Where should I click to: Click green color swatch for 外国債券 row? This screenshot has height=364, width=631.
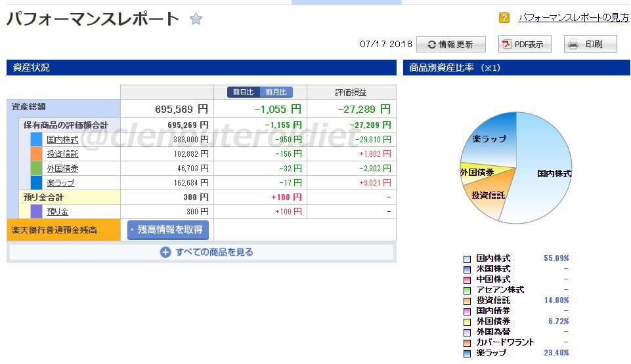point(37,169)
